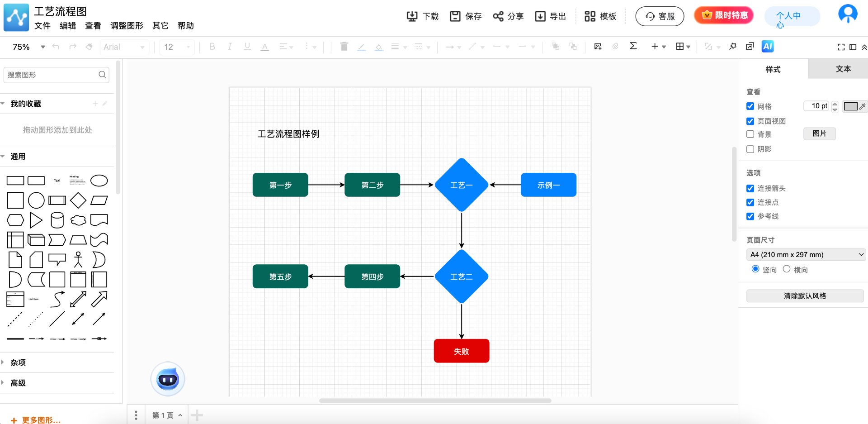The image size is (868, 424).
Task: Enable the 背景 checkbox
Action: pyautogui.click(x=750, y=134)
